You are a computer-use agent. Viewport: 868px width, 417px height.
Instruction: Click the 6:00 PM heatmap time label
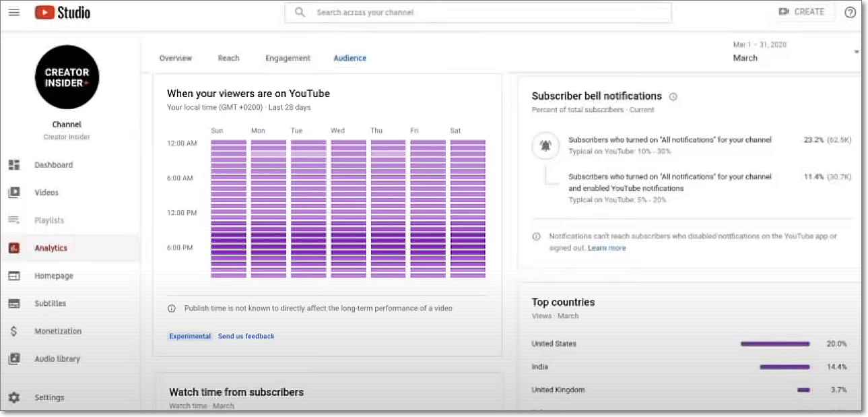pyautogui.click(x=180, y=248)
